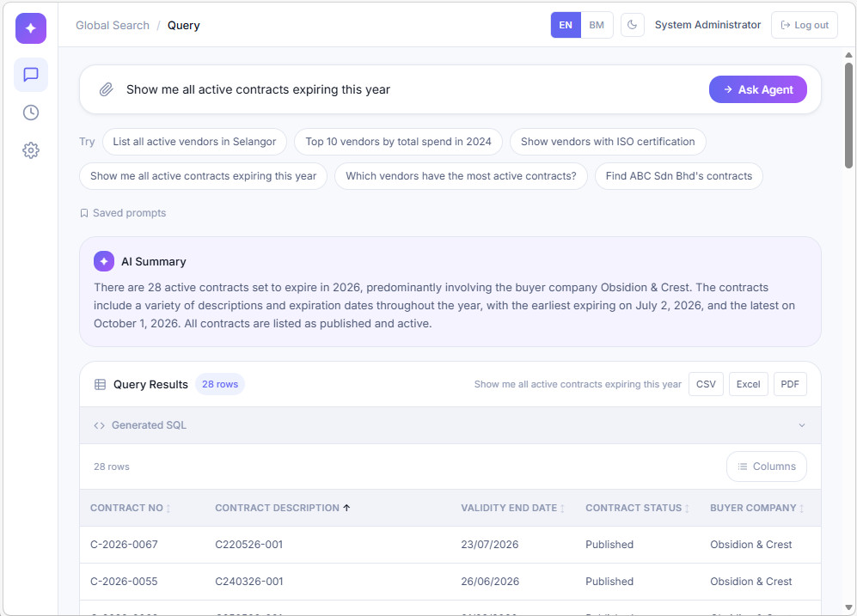
Task: Sort by Contract No column
Action: pyautogui.click(x=131, y=508)
